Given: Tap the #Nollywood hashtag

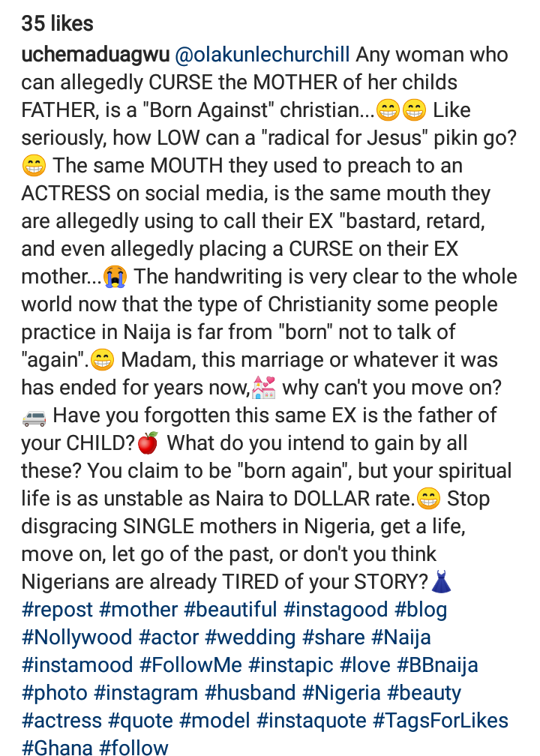Looking at the screenshot, I should coord(76,637).
